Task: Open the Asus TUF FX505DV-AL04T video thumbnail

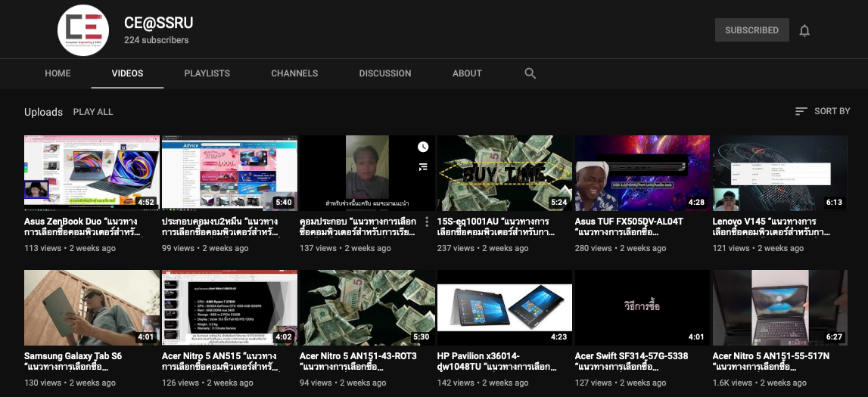Action: click(x=642, y=173)
